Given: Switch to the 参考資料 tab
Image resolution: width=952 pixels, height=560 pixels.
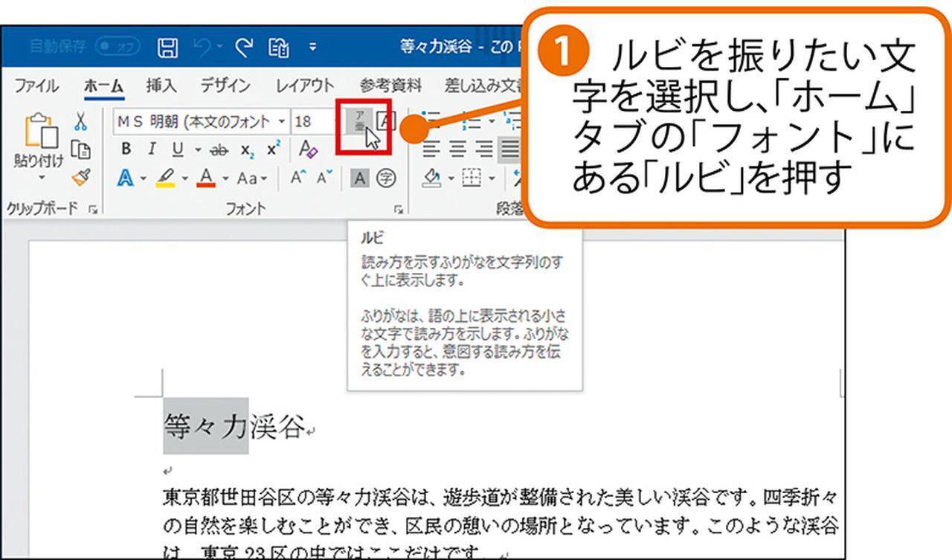Looking at the screenshot, I should 390,86.
